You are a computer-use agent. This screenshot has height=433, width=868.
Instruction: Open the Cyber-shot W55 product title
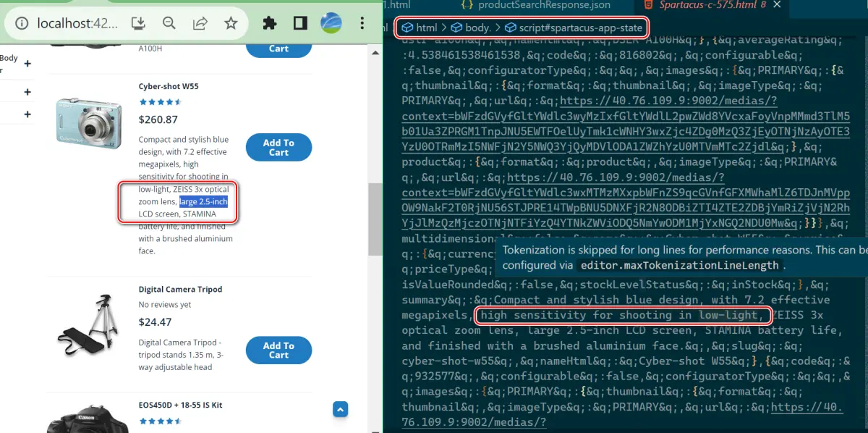click(x=169, y=86)
